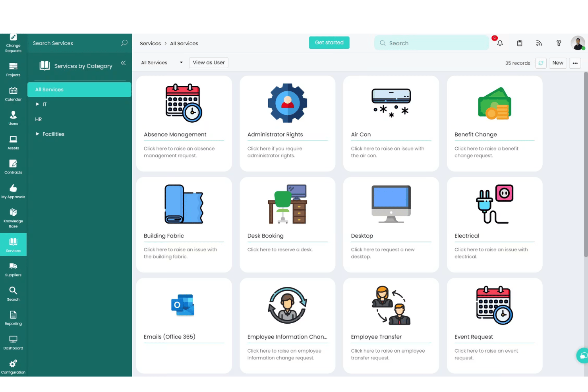
Task: Open the help question mark icon
Action: [559, 43]
